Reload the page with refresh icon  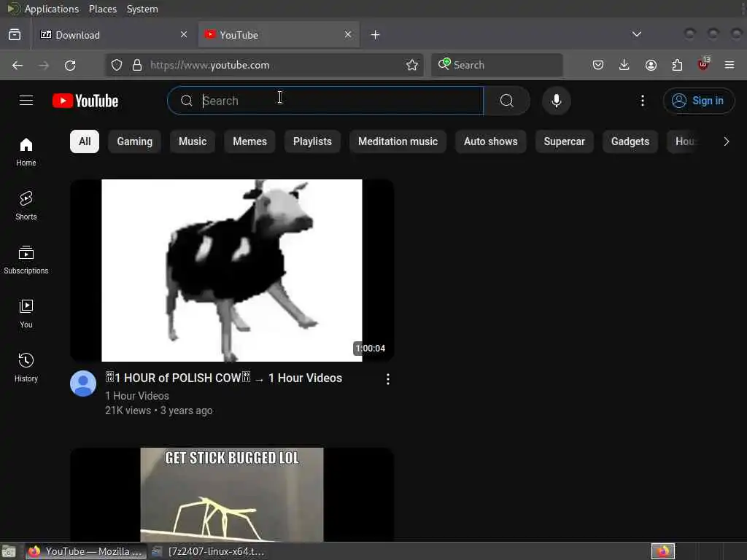[70, 65]
